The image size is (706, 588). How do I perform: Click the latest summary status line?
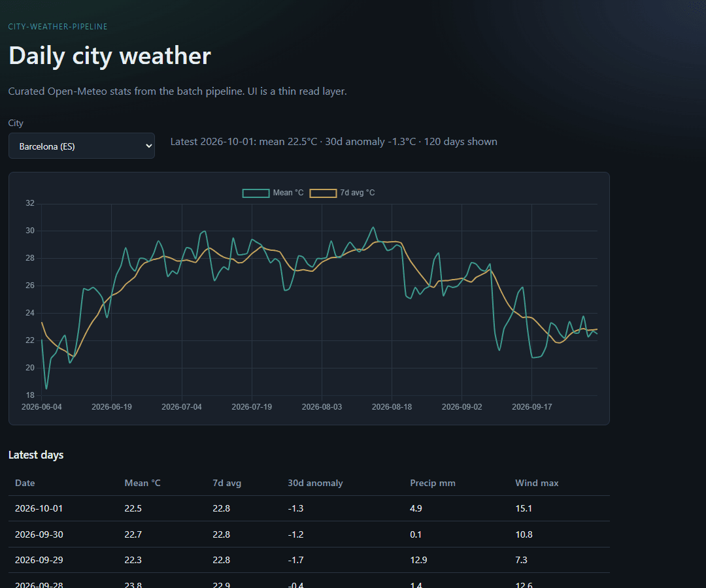click(333, 142)
